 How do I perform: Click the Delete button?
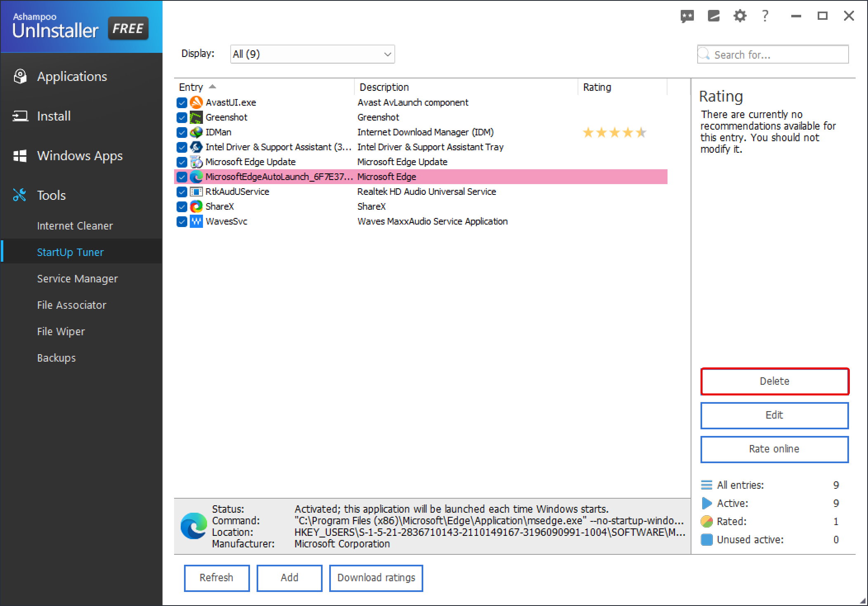pos(774,381)
